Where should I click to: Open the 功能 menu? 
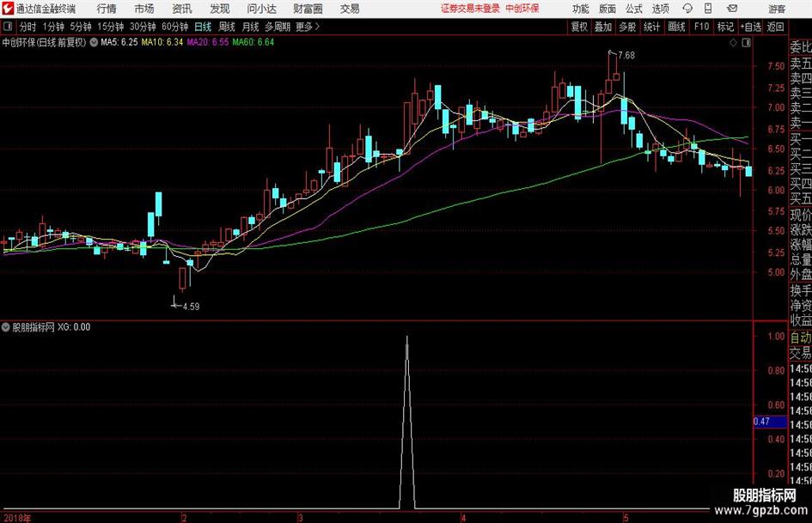click(581, 9)
